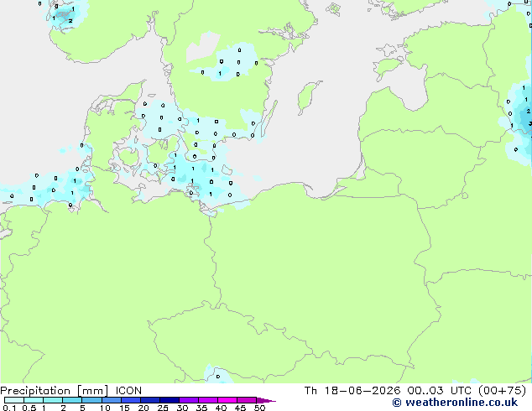The height and width of the screenshot is (411, 532).
Task: Click the "Th" weekday label
Action: click(x=310, y=391)
